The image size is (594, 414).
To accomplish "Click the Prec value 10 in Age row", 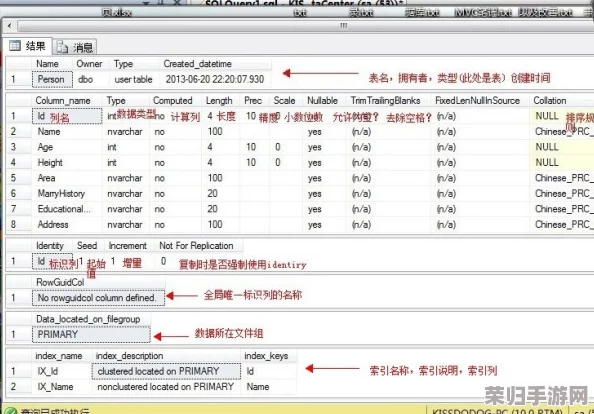I will tap(255, 147).
